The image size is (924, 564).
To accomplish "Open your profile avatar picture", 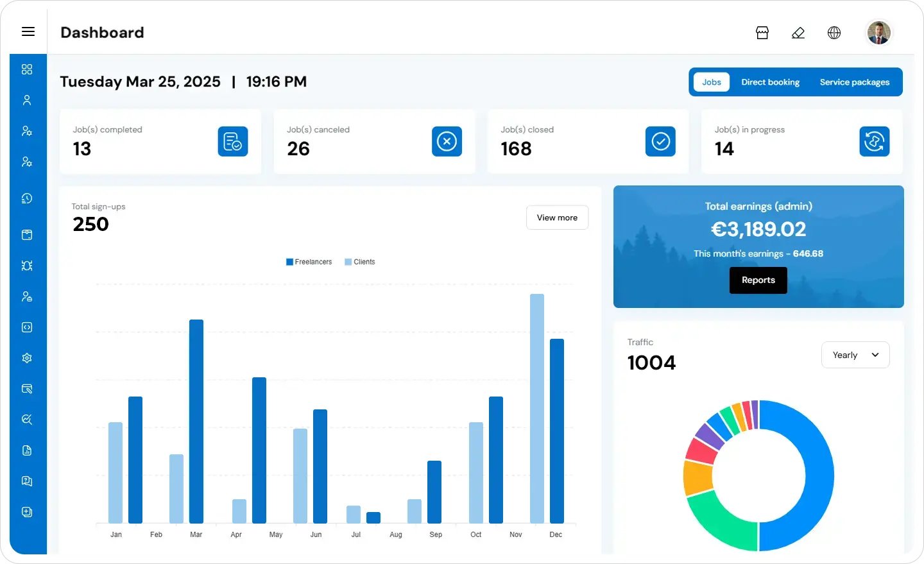I will [x=878, y=32].
